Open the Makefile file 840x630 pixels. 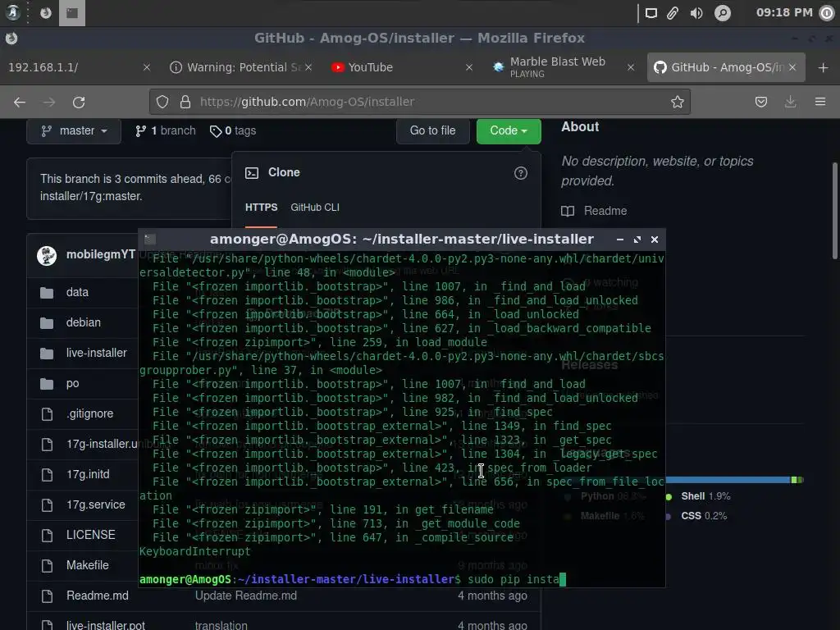tap(87, 565)
